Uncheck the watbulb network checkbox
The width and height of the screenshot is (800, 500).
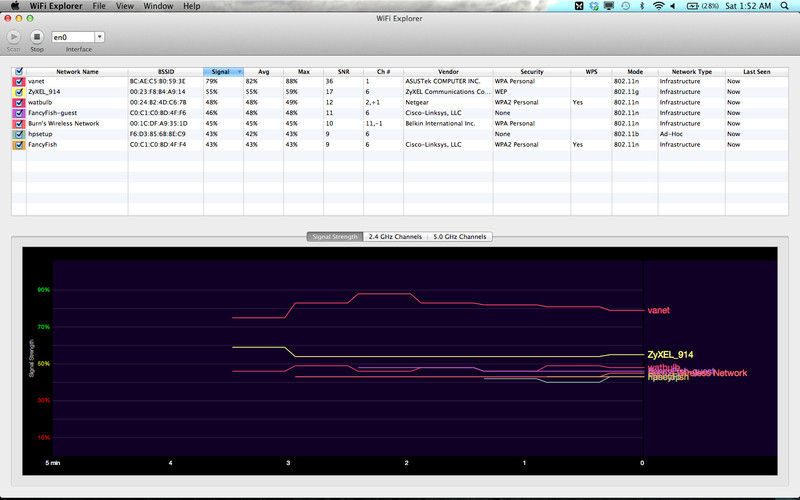(x=19, y=103)
